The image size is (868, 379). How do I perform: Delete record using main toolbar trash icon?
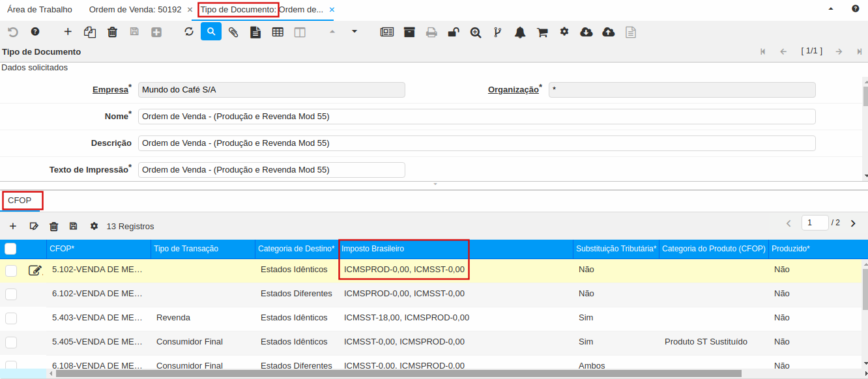click(112, 32)
